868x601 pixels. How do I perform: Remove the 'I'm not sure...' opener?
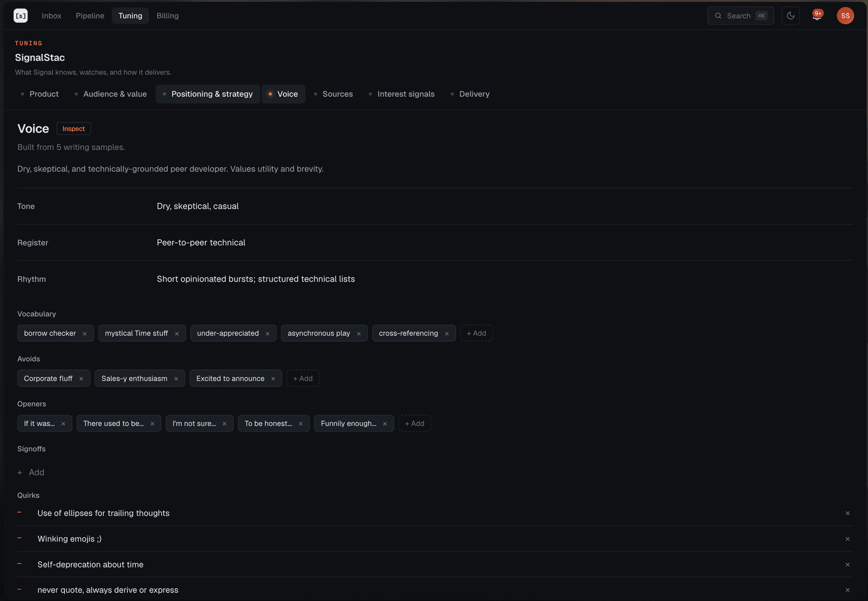point(225,424)
